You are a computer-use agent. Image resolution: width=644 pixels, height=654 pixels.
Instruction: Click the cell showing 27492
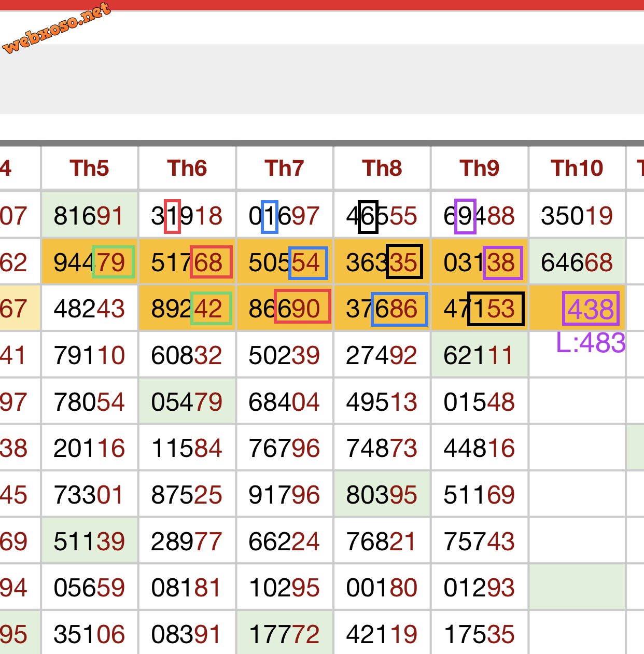pyautogui.click(x=382, y=355)
